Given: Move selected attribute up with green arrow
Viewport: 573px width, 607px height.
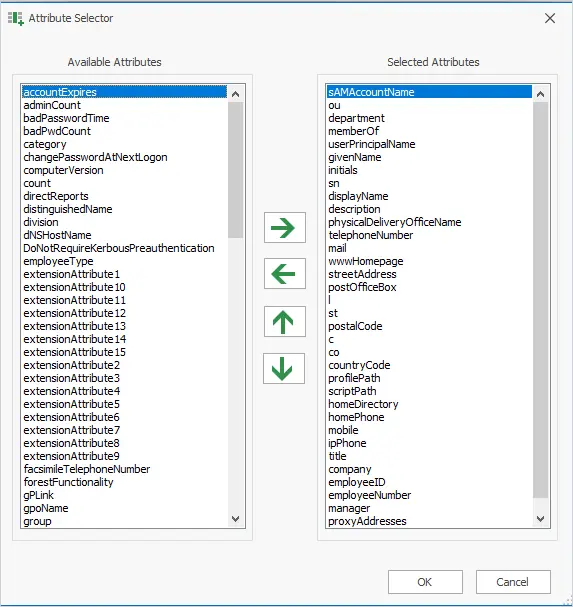Looking at the screenshot, I should (285, 321).
